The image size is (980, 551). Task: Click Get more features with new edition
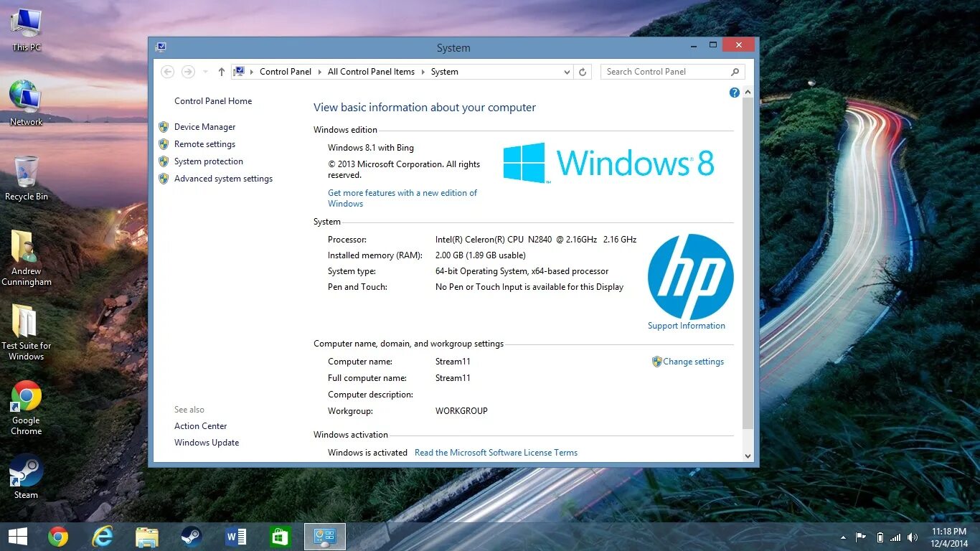click(402, 198)
